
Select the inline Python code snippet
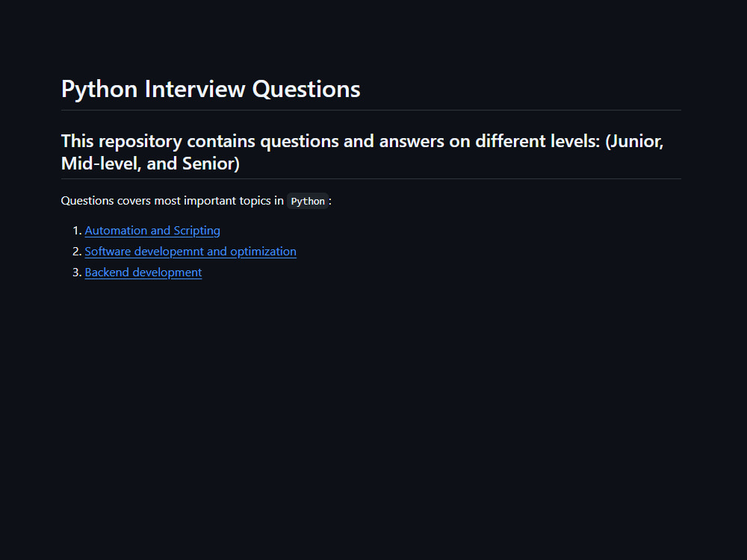coord(308,201)
